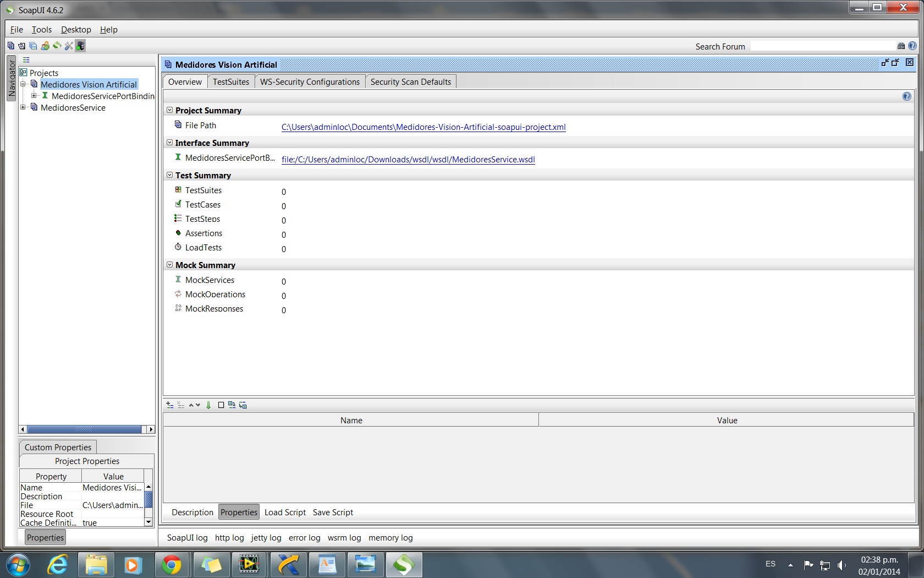924x578 pixels.
Task: Collapse the Medidores Vision Artificial tree node
Action: click(23, 84)
